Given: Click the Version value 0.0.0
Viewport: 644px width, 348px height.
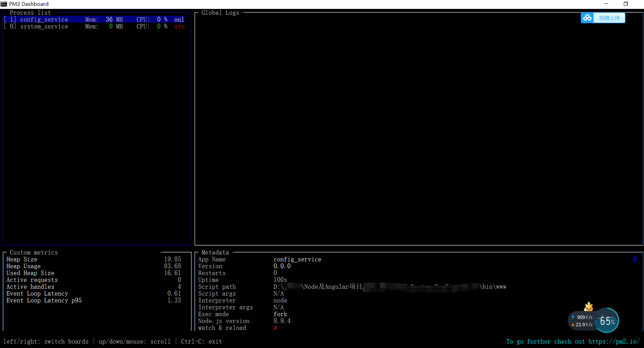Looking at the screenshot, I should click(x=282, y=266).
